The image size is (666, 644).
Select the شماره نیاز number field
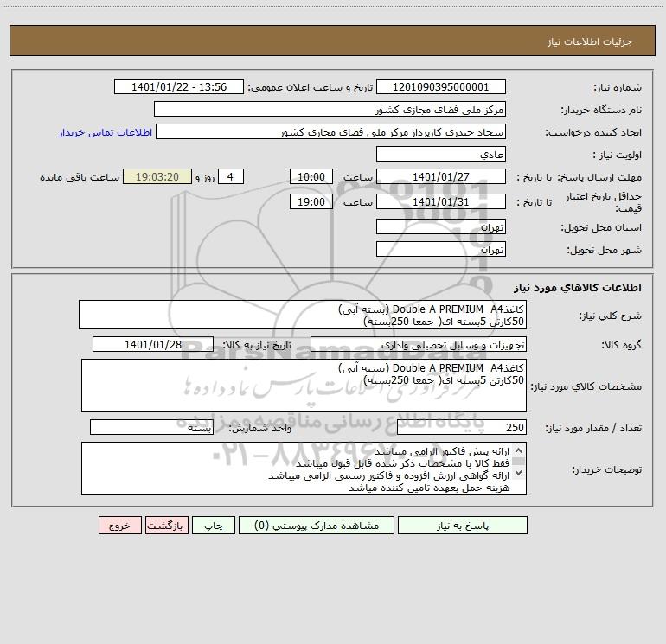click(441, 86)
